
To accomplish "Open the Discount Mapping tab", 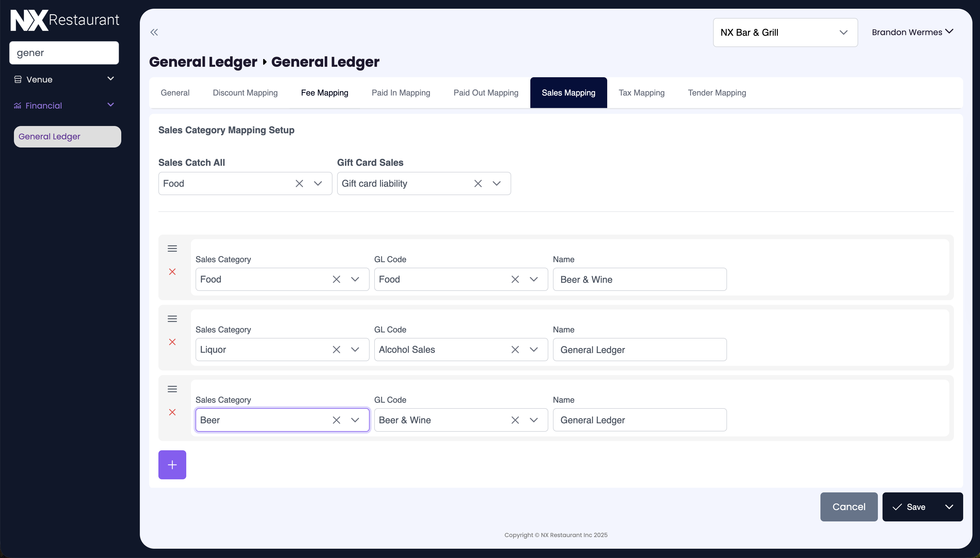I will pos(245,93).
